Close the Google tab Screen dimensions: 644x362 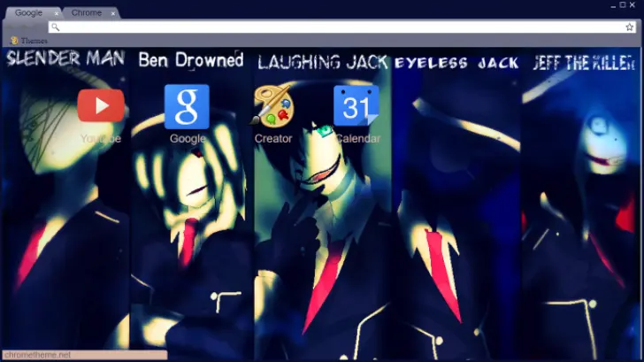coord(57,13)
